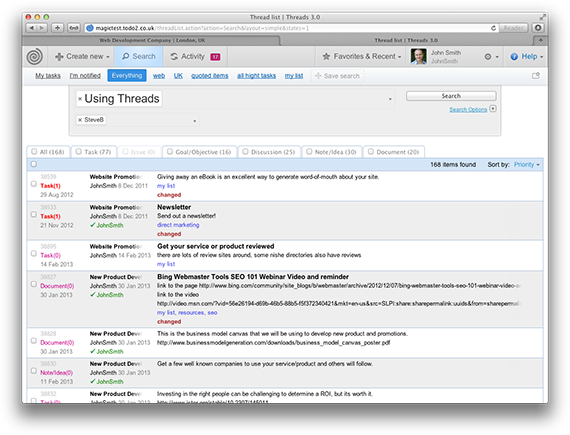Remove the Using Threads search tag
Image resolution: width=570 pixels, height=435 pixels.
click(80, 99)
